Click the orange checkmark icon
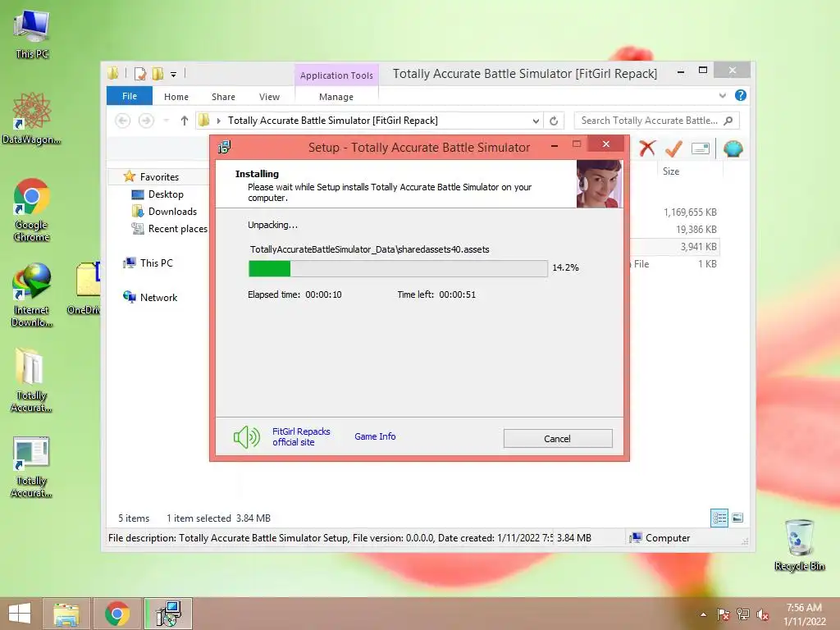 coord(673,148)
